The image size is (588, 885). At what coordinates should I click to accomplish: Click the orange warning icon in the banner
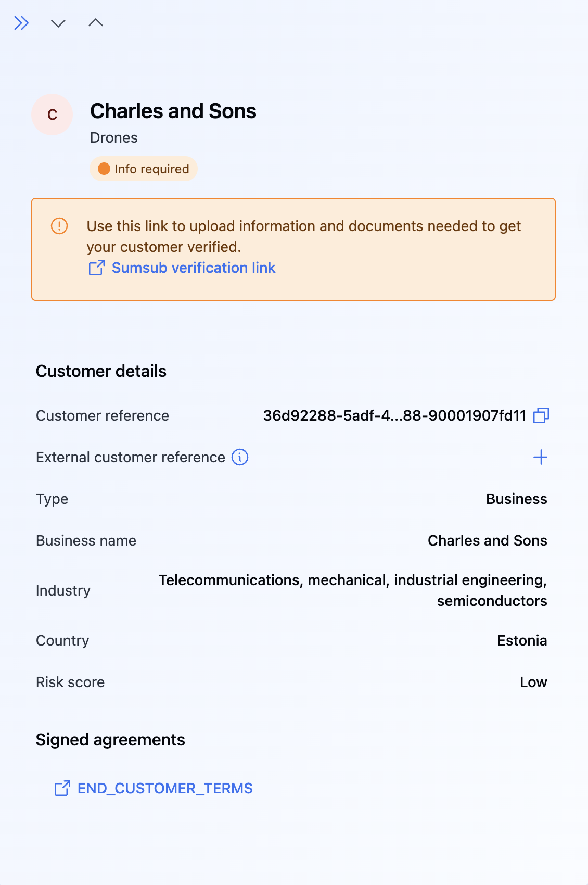pos(59,226)
